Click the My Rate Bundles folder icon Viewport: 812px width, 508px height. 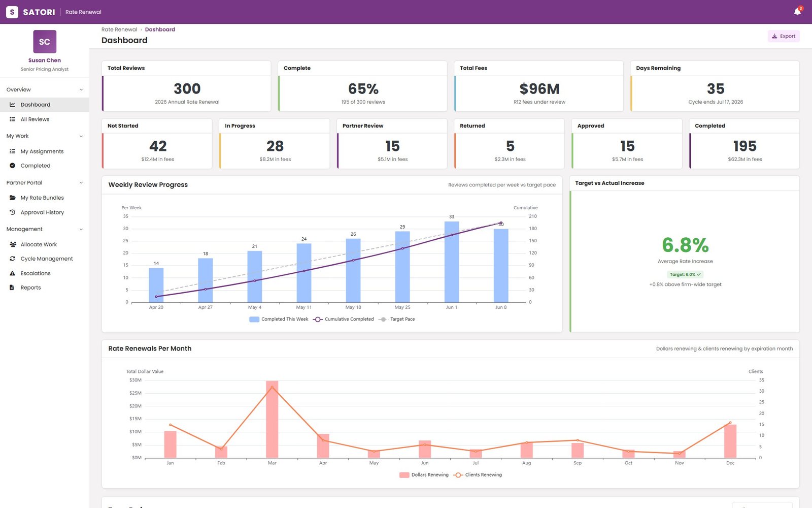pos(12,198)
